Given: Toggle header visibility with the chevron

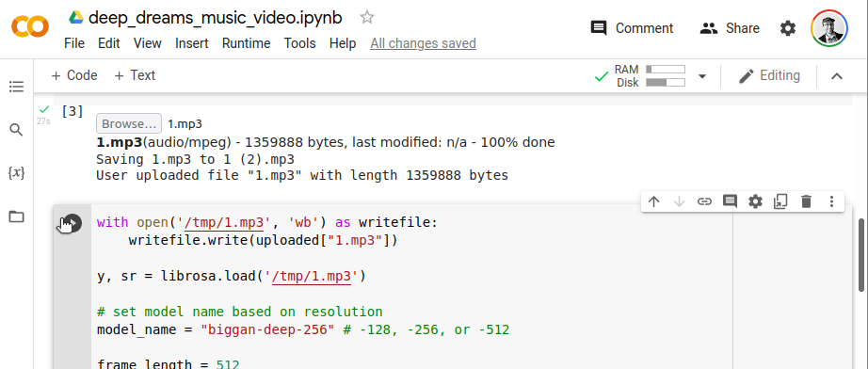Looking at the screenshot, I should [836, 76].
